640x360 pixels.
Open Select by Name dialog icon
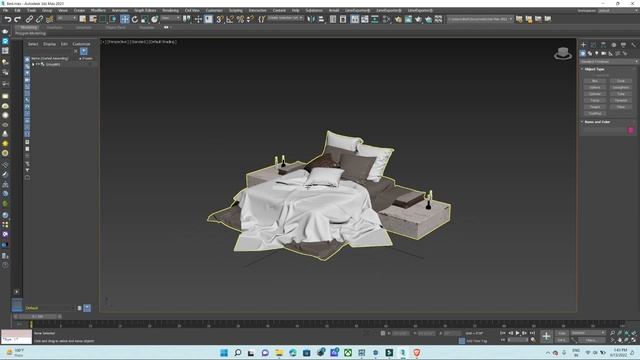tap(93, 19)
